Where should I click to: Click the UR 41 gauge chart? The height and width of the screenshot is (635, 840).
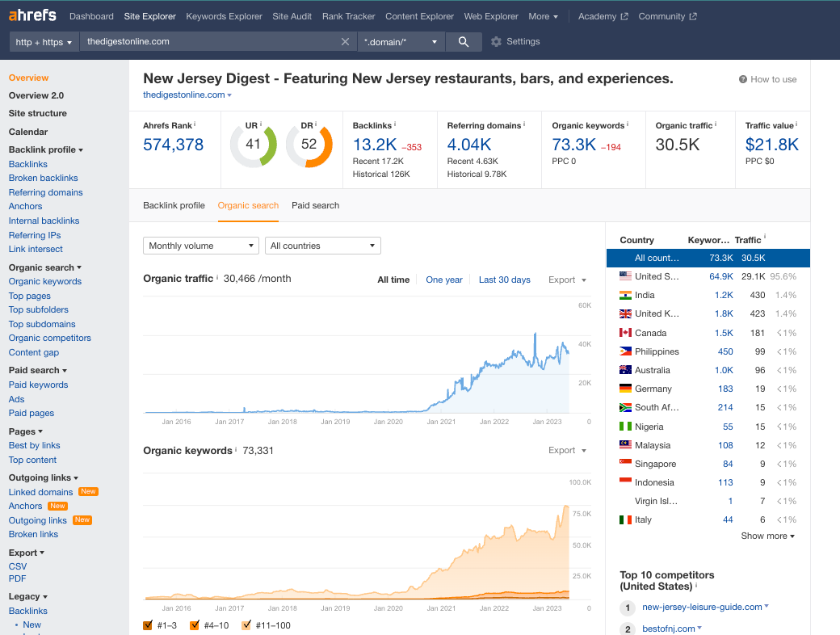click(254, 145)
